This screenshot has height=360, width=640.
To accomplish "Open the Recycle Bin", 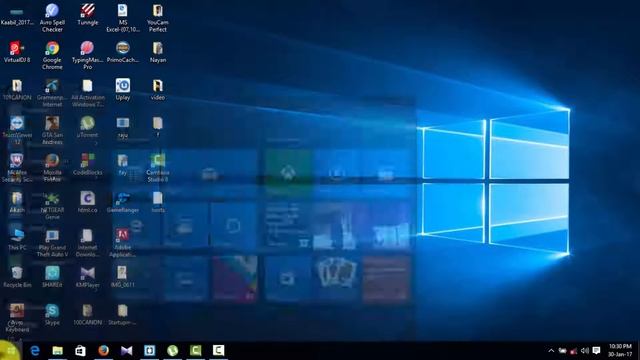I will 17,277.
